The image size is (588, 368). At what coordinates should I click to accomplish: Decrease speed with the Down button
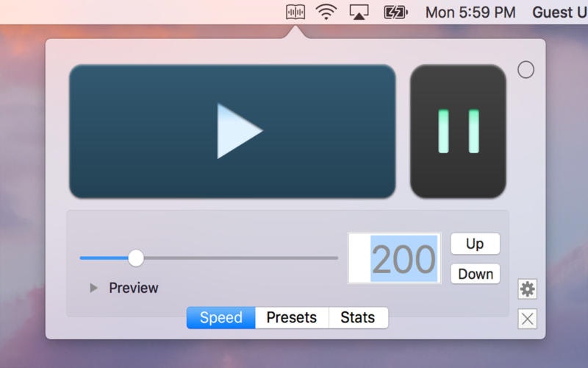tap(475, 274)
